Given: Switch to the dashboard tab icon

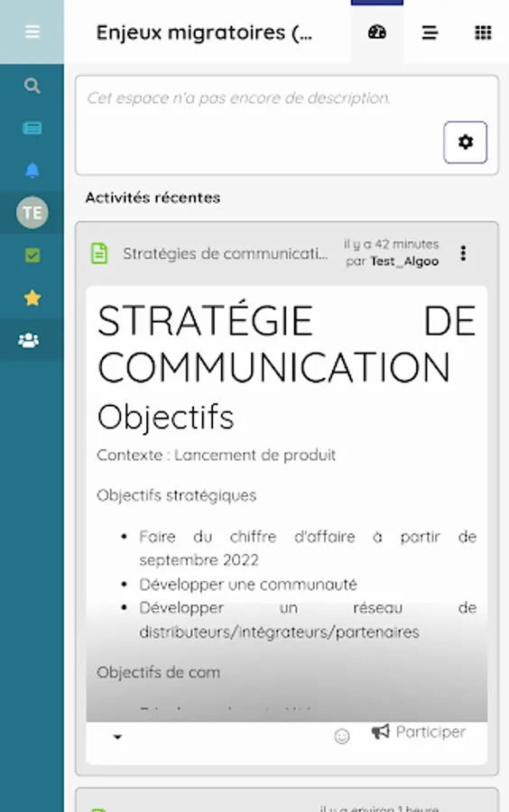Looking at the screenshot, I should (377, 32).
